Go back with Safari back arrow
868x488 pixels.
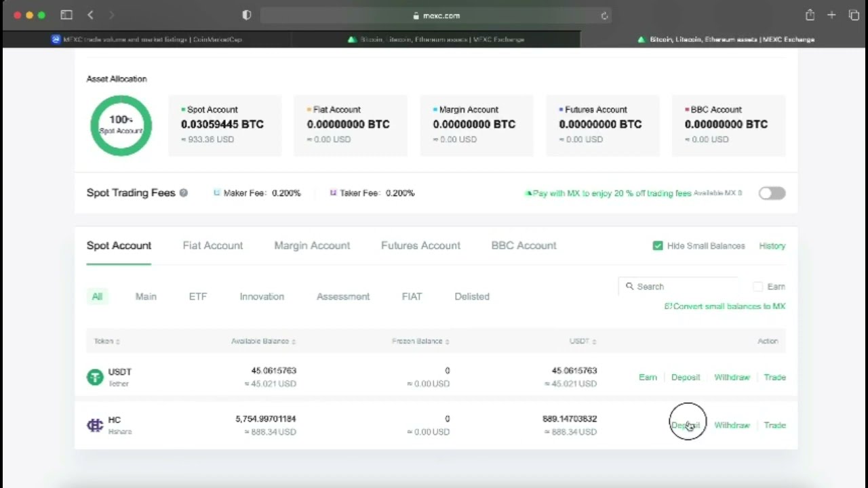(90, 15)
